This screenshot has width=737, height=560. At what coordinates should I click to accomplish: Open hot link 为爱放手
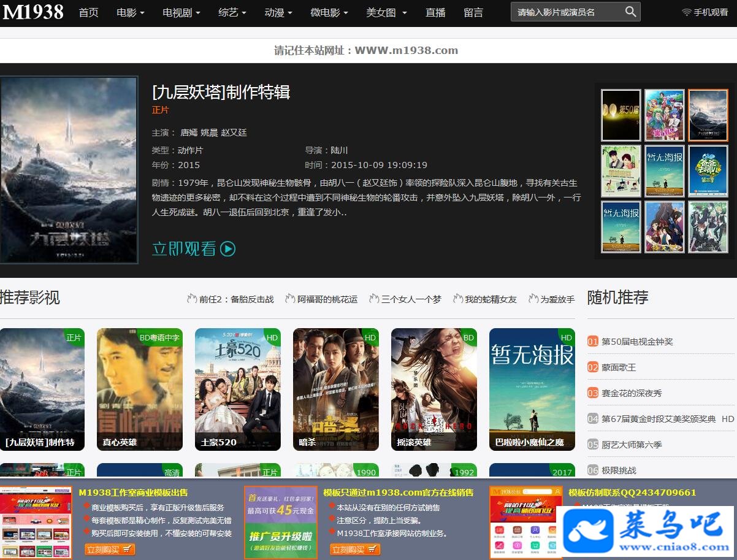pyautogui.click(x=557, y=299)
